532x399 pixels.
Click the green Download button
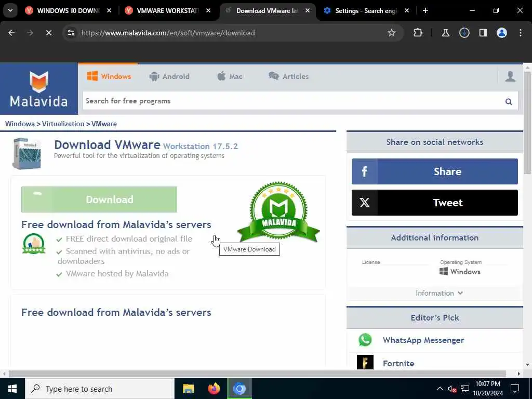point(99,199)
